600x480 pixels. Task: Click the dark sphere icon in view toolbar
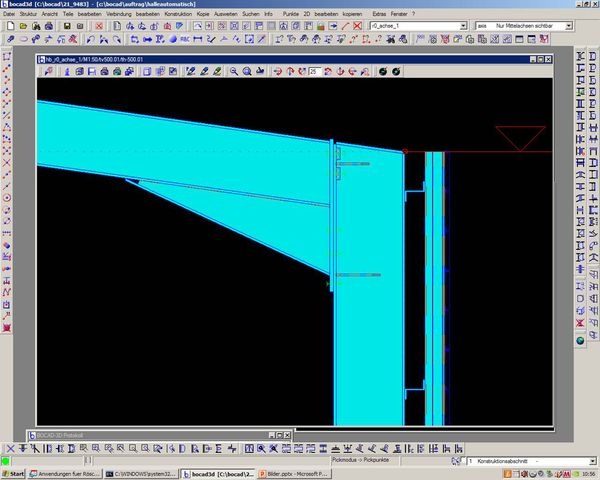(x=383, y=72)
